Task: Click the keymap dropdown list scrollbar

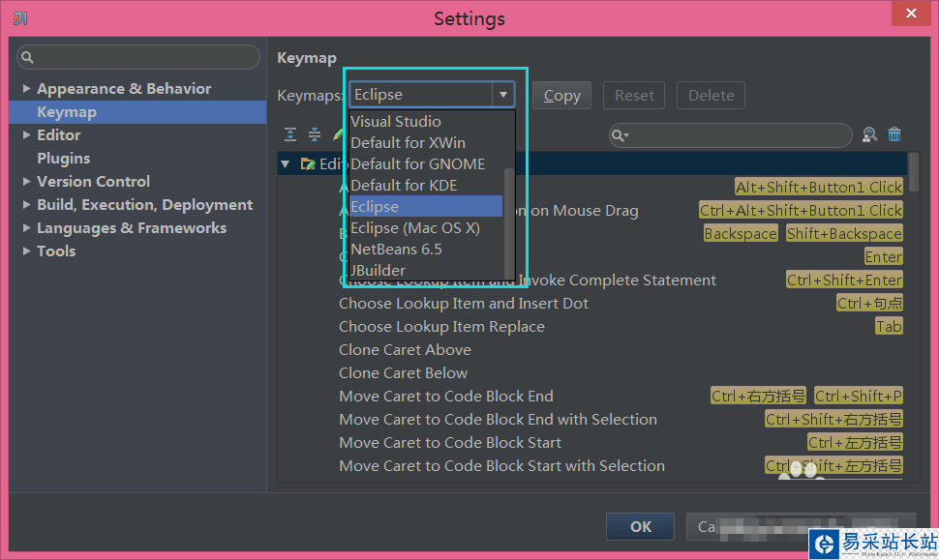Action: point(509,221)
